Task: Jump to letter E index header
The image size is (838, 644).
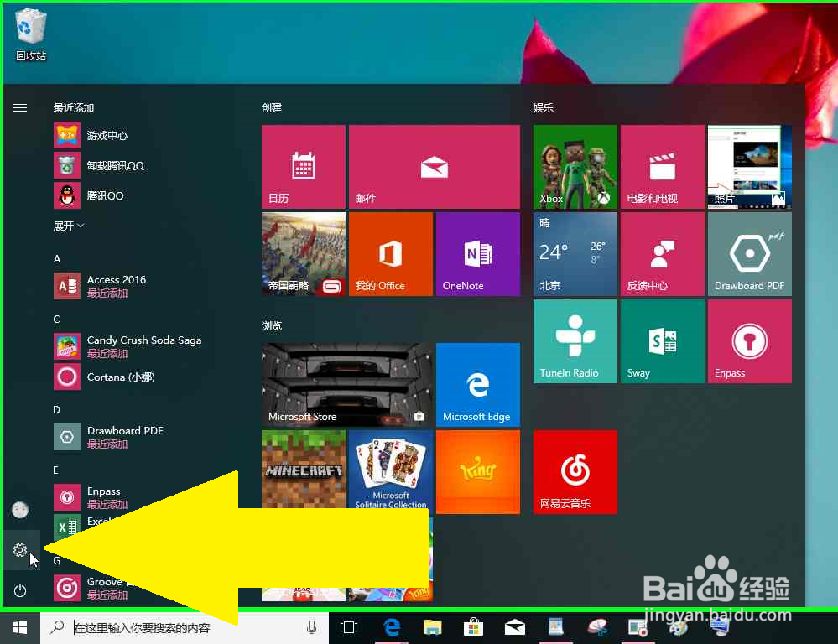Action: pyautogui.click(x=55, y=470)
